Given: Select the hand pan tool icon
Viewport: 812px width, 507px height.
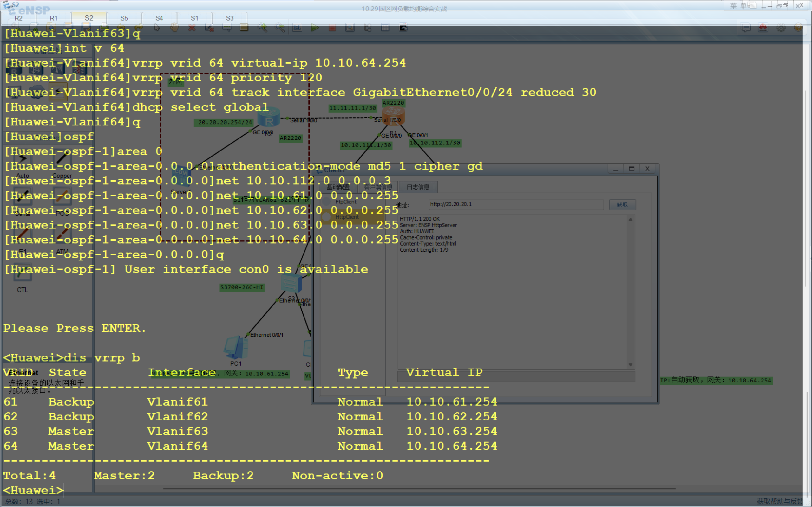Looking at the screenshot, I should click(174, 28).
